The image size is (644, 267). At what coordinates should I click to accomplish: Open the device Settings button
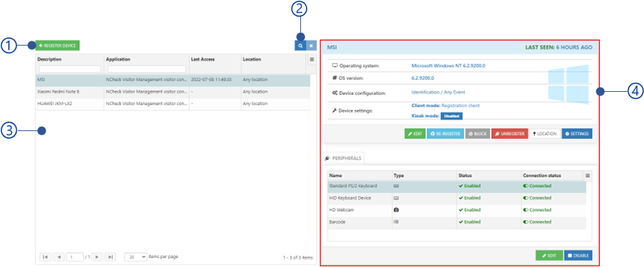tap(577, 134)
